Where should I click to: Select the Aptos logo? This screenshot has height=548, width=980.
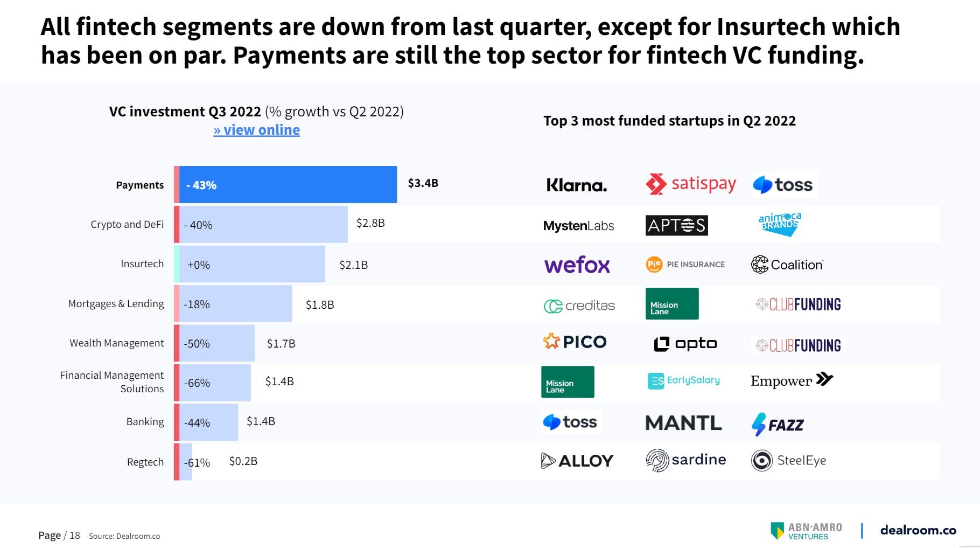[676, 225]
